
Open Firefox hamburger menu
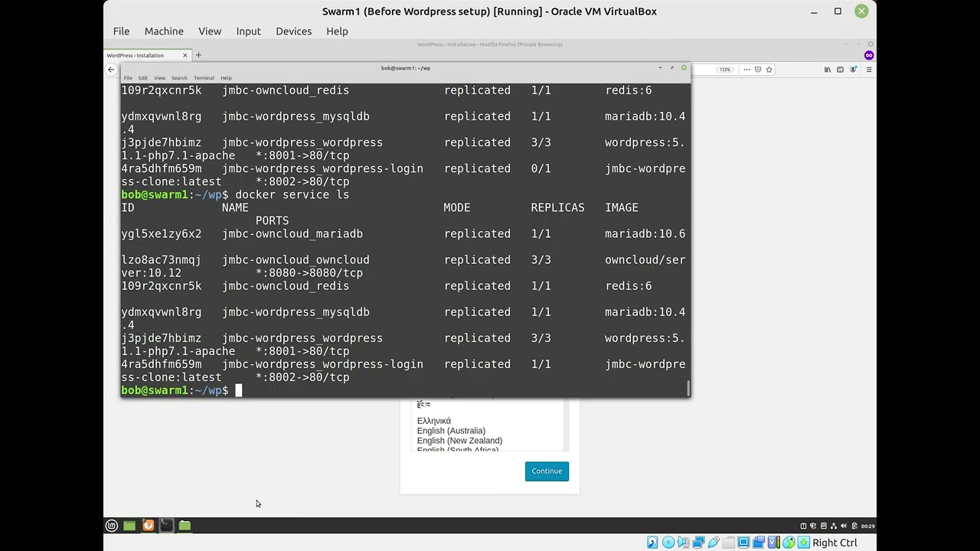pyautogui.click(x=868, y=70)
